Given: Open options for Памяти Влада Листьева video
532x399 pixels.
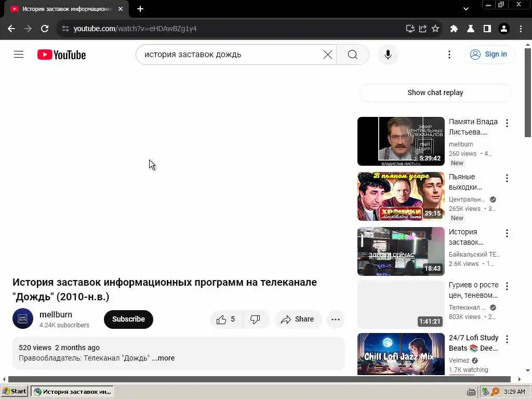Looking at the screenshot, I should (507, 123).
